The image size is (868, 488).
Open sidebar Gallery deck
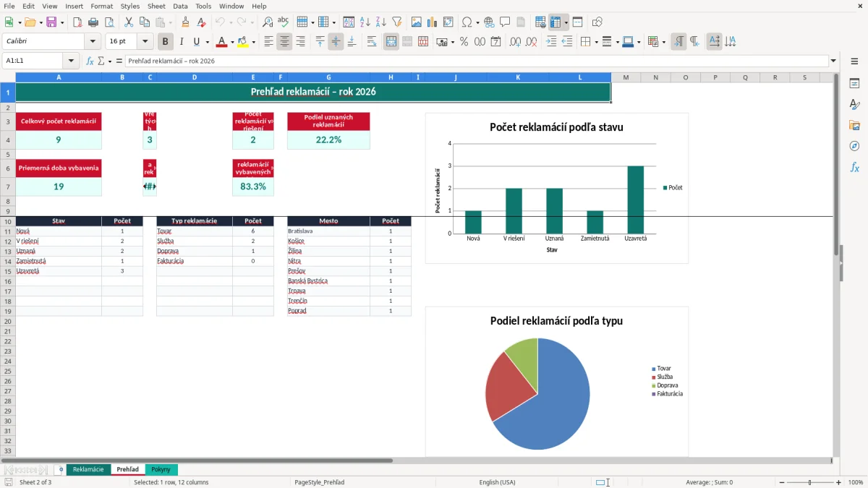854,126
